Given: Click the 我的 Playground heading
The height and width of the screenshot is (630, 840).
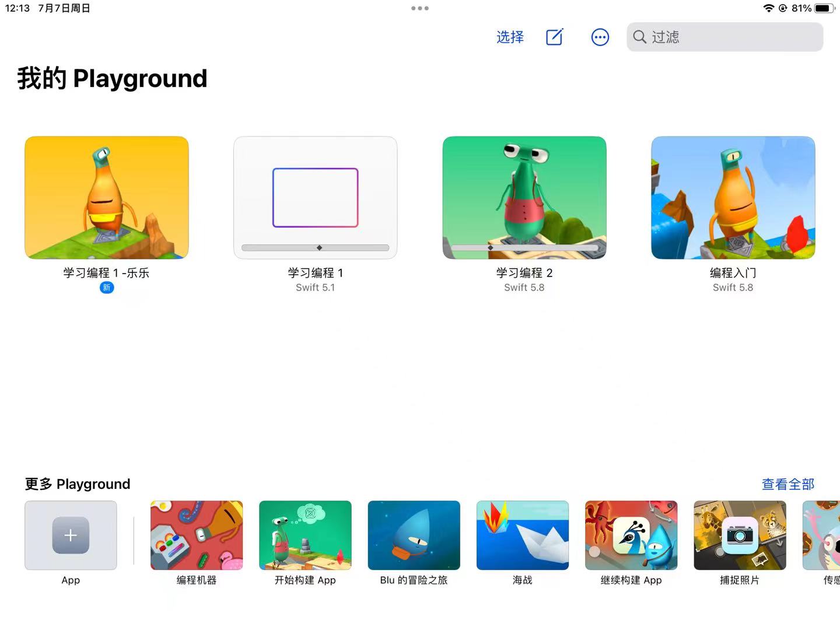Looking at the screenshot, I should click(x=112, y=78).
